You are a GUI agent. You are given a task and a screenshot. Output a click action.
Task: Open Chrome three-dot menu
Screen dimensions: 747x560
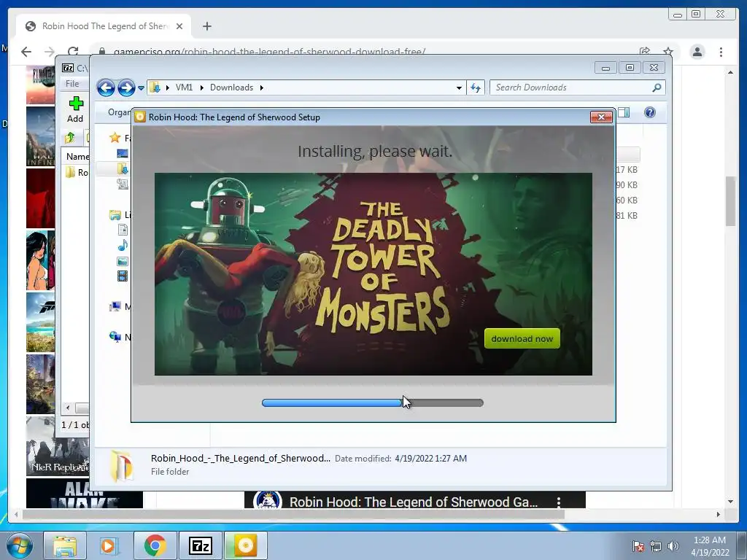pyautogui.click(x=721, y=52)
